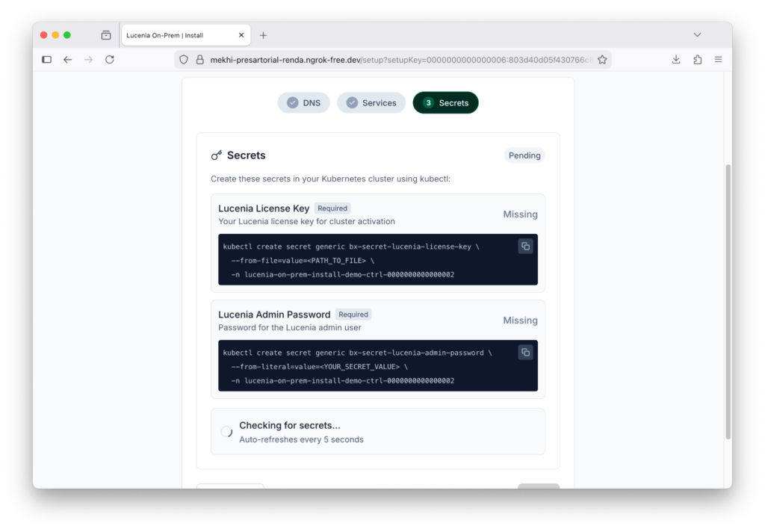View site security padlock info
This screenshot has height=532, width=765.
pyautogui.click(x=199, y=60)
